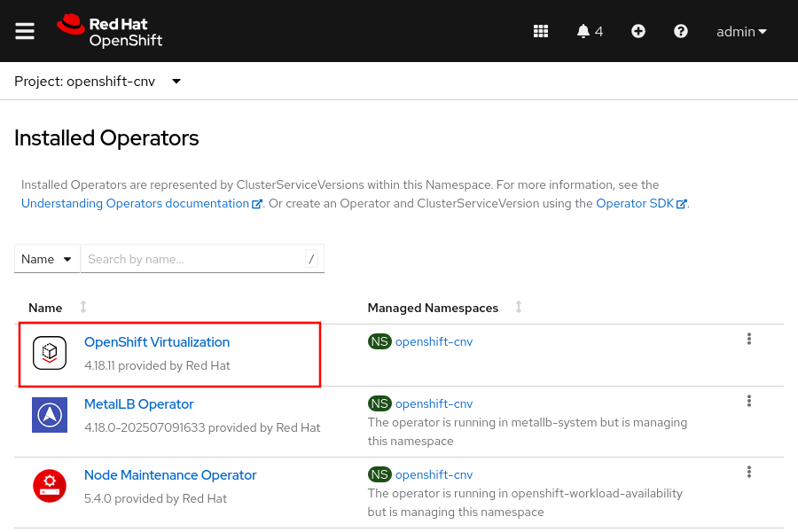Click the 'Installed Operators' page heading
The width and height of the screenshot is (798, 532).
[x=106, y=138]
